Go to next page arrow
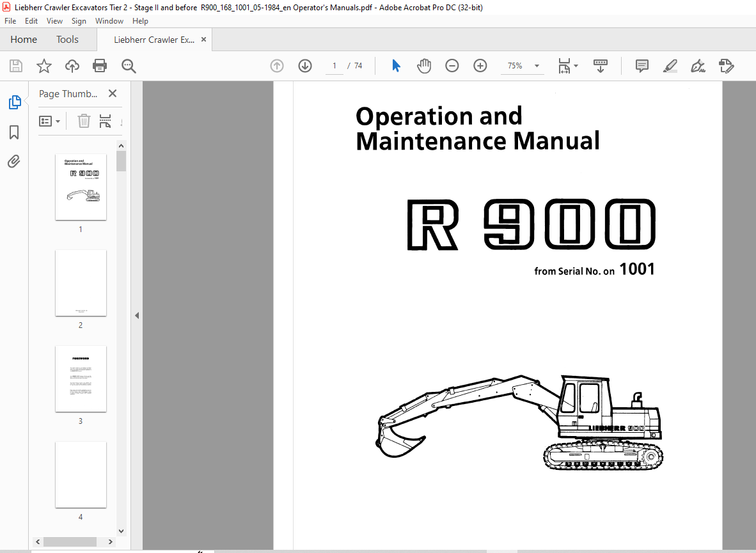 (305, 66)
